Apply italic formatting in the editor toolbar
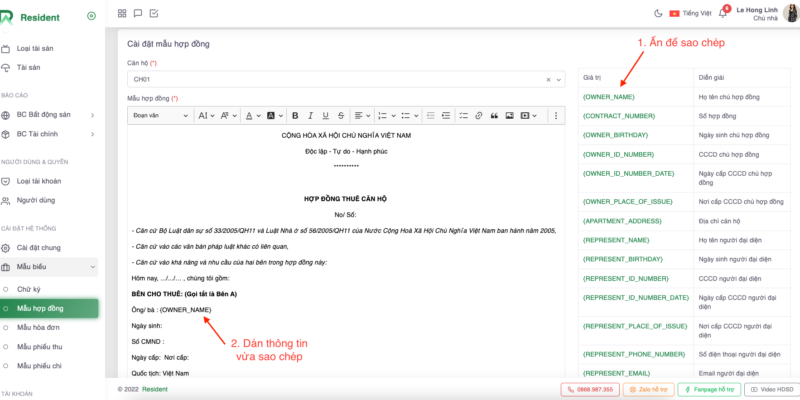Screen dimensions: 800x400 310,116
